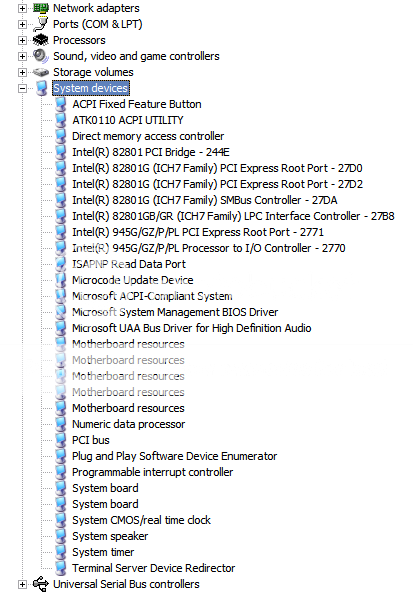
Task: Collapse the System devices node
Action: pos(22,88)
